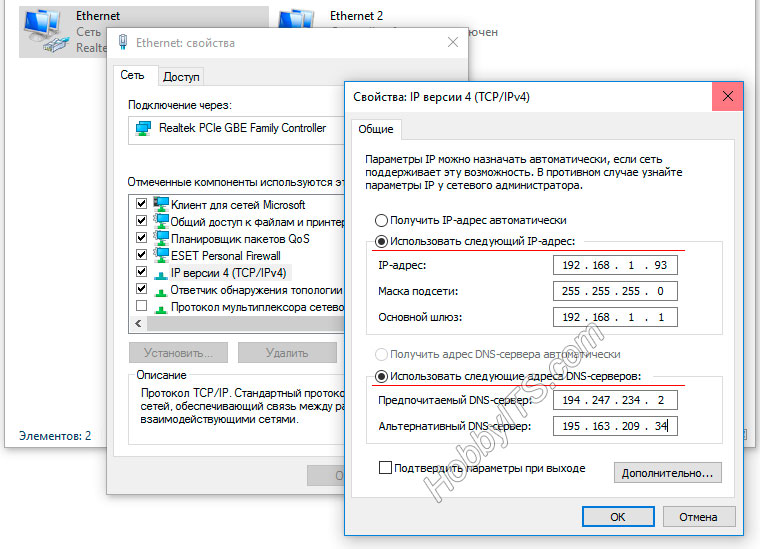760x549 pixels.
Task: Confirm with the OK button
Action: pyautogui.click(x=617, y=517)
